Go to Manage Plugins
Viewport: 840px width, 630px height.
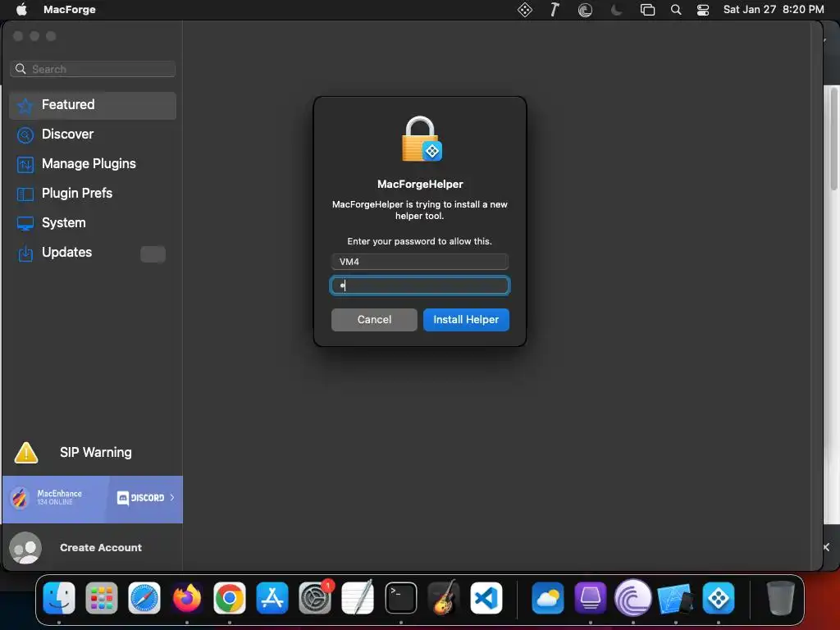(93, 164)
